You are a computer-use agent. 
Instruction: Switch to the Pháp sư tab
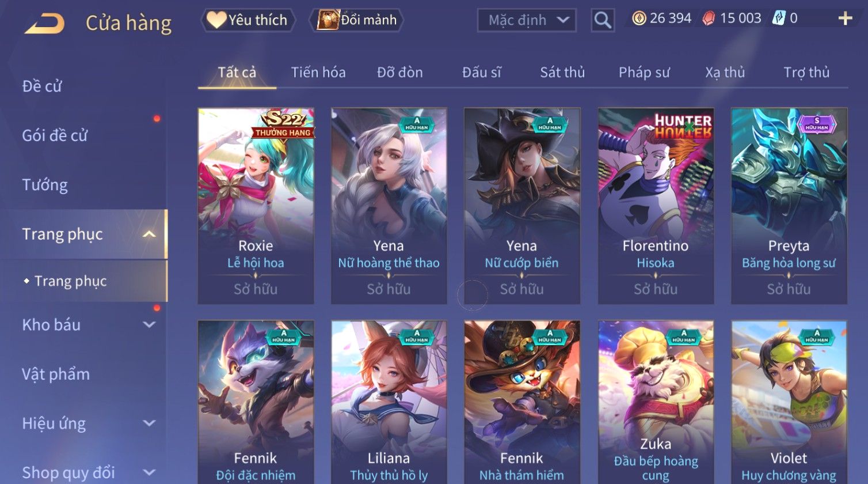(644, 73)
